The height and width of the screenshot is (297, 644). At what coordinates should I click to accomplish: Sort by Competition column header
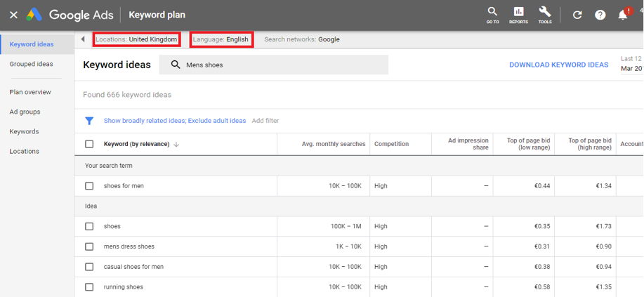click(391, 144)
